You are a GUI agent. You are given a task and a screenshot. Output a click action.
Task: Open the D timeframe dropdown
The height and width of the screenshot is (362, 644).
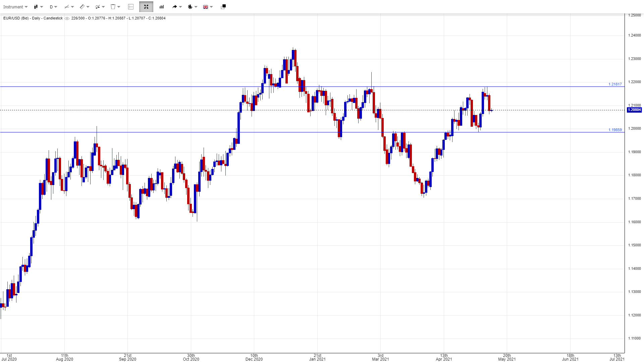click(53, 7)
